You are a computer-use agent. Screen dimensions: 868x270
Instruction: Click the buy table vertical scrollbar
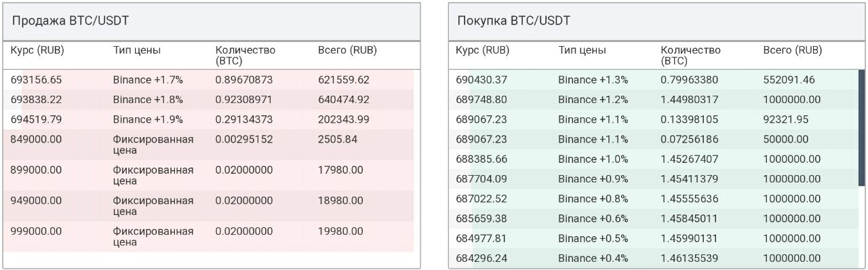862,111
